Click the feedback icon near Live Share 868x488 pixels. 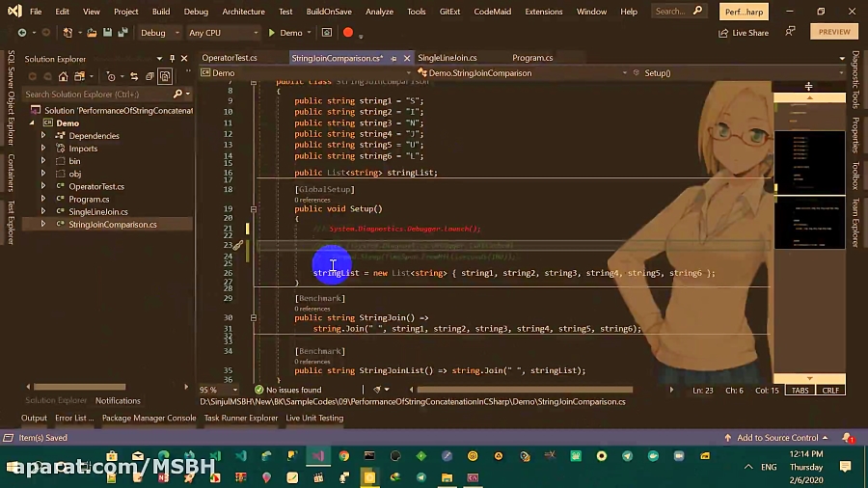coord(790,32)
